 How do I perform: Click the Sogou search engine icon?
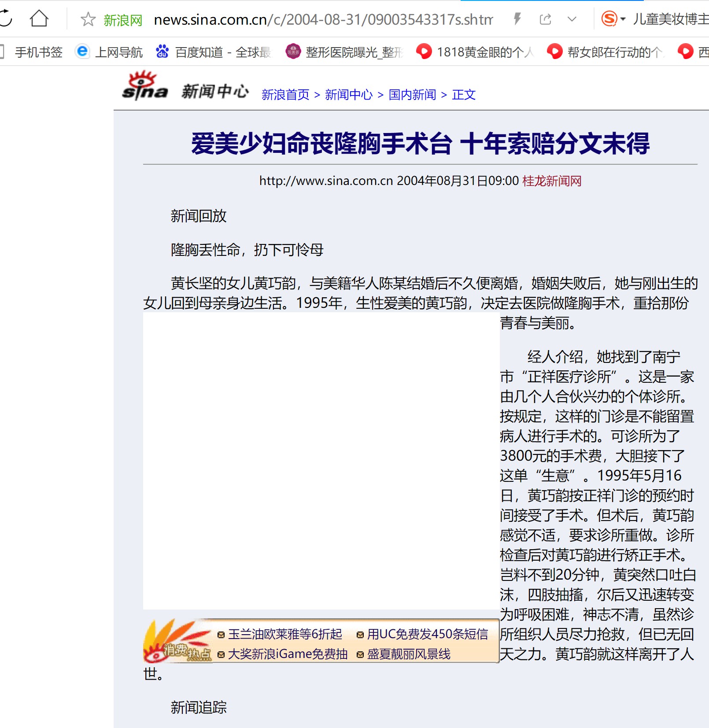(x=609, y=19)
